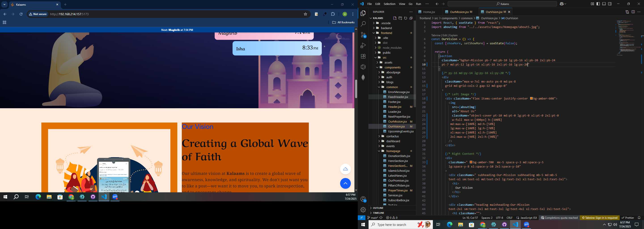644x229 pixels.
Task: Click the remote window icon in status bar
Action: 361,218
